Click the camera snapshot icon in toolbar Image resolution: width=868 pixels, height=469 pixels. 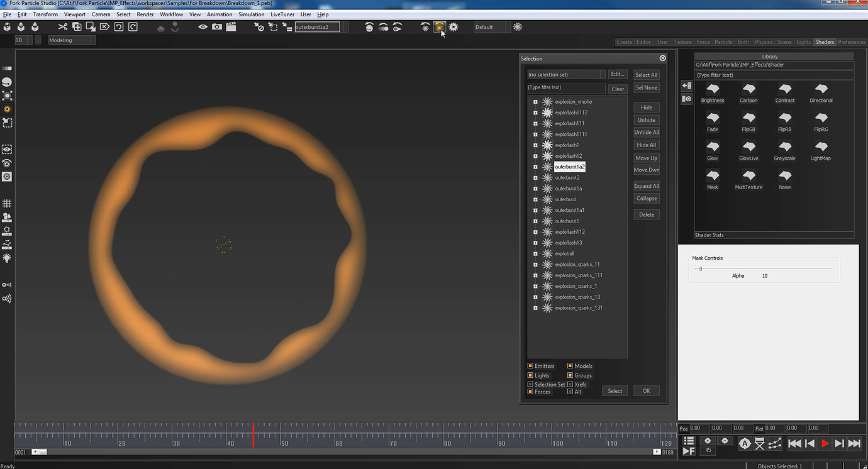[x=217, y=27]
